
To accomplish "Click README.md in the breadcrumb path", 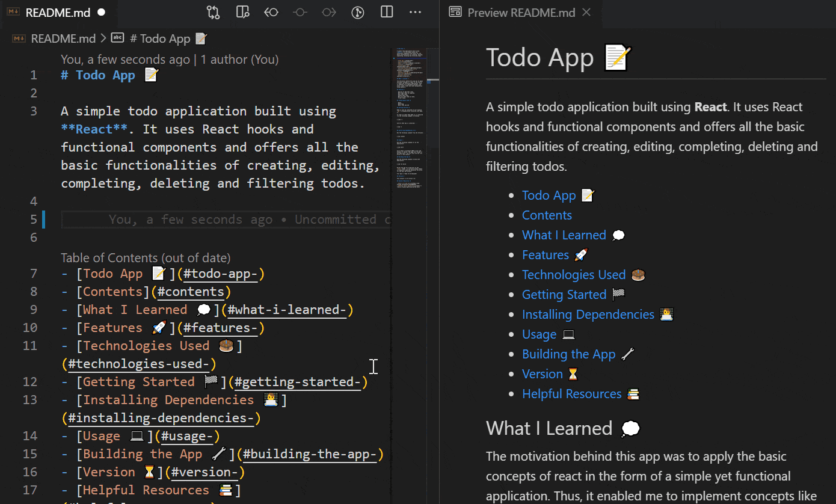I will (63, 38).
